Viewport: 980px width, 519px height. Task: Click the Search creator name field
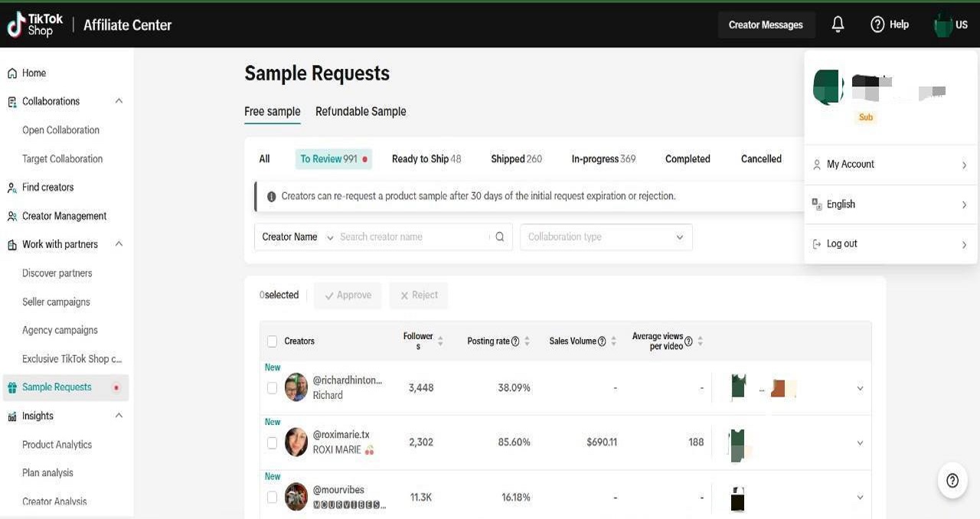pos(412,237)
